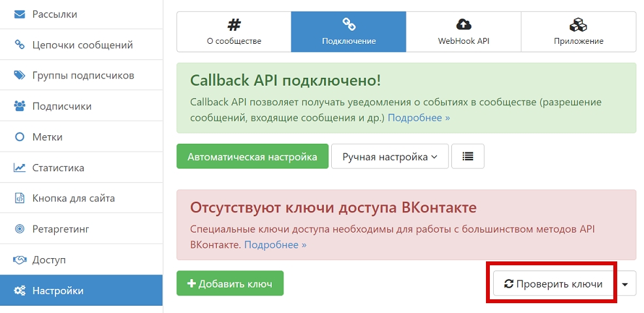Click the chart icon for Статистика
The image size is (644, 313).
pyautogui.click(x=20, y=167)
